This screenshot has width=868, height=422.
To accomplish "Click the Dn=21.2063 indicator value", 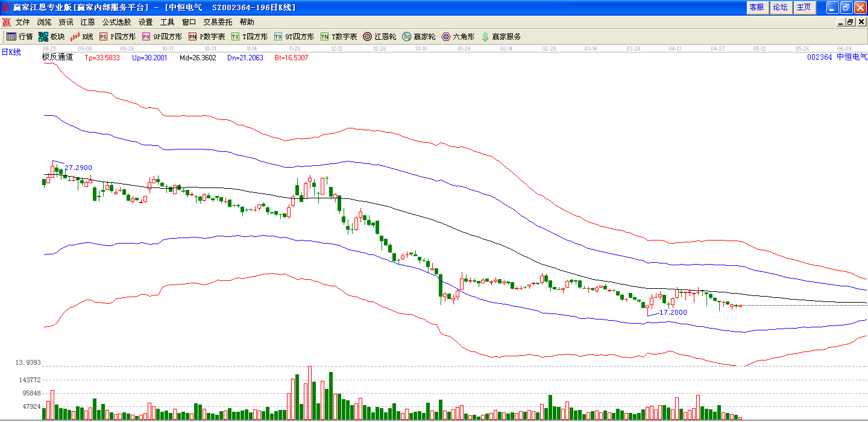I will pos(245,58).
